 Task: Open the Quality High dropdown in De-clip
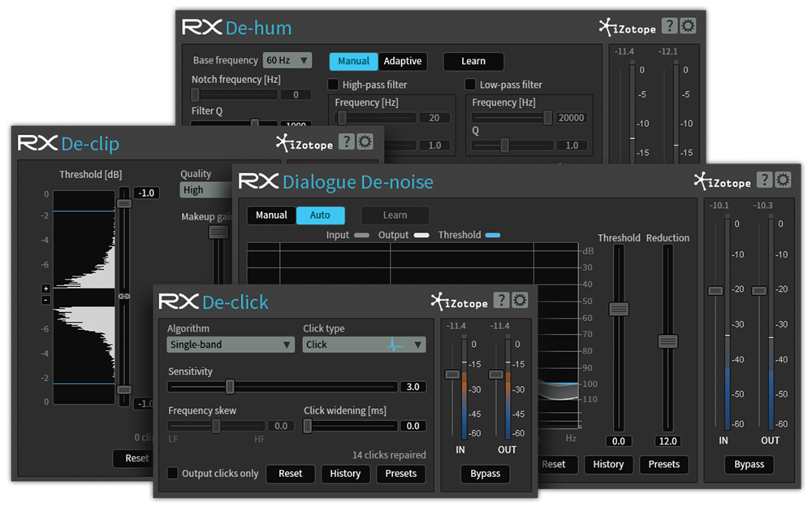tap(206, 189)
